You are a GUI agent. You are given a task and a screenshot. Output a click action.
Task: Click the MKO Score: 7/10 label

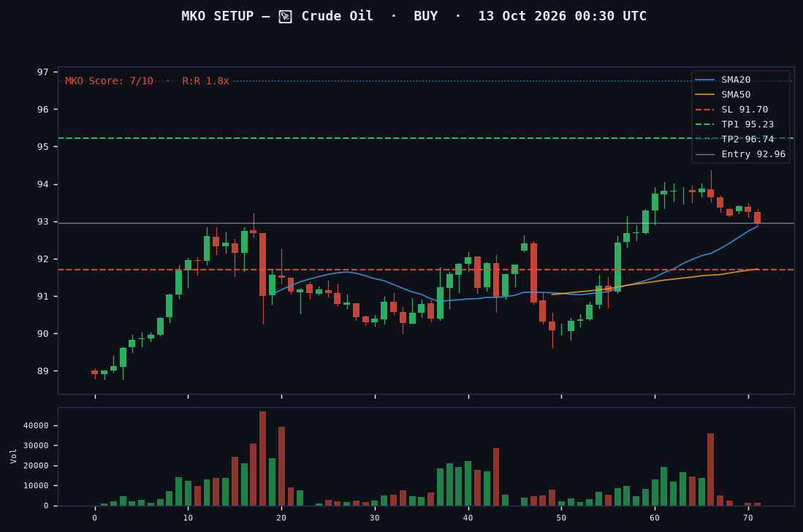[x=109, y=81]
